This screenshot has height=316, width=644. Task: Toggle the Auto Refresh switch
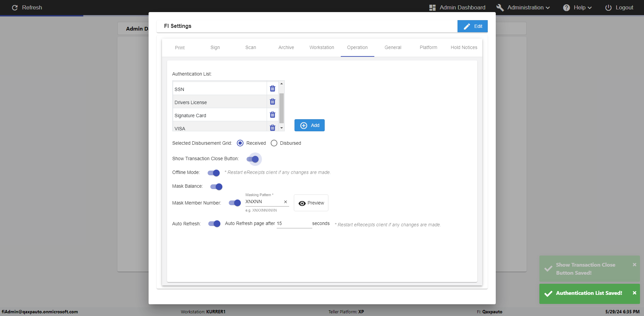214,224
